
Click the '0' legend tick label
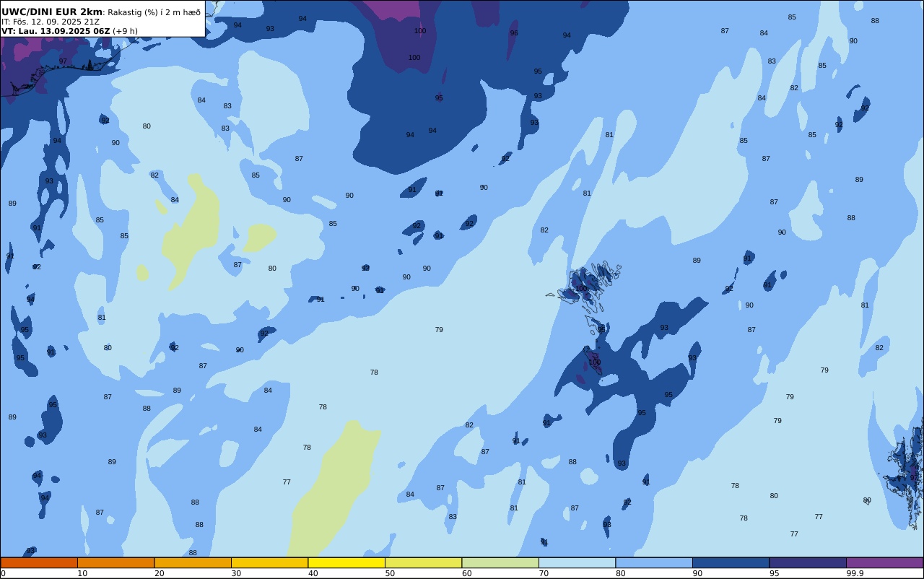3,573
